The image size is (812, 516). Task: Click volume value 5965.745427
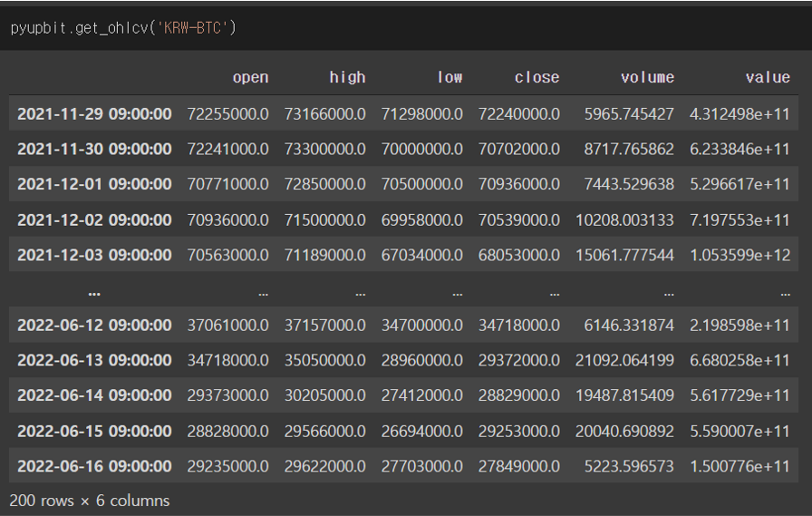click(629, 114)
